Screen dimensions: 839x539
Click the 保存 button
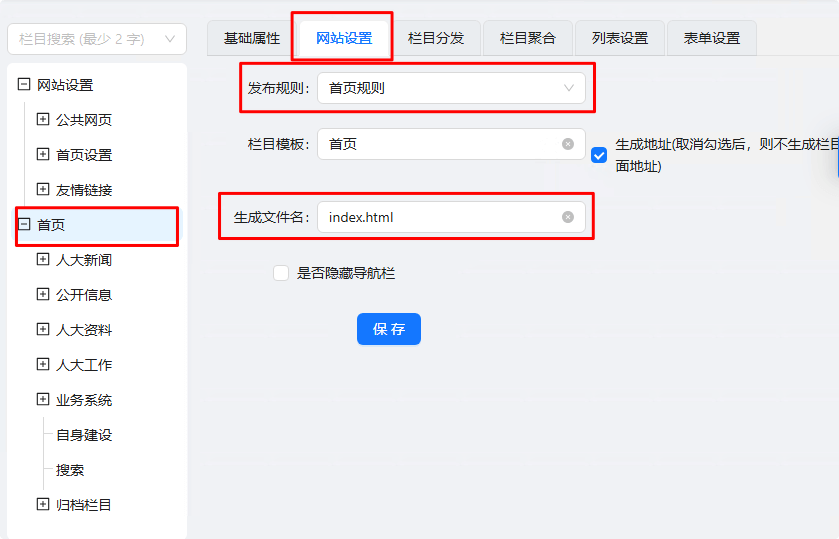tap(388, 329)
